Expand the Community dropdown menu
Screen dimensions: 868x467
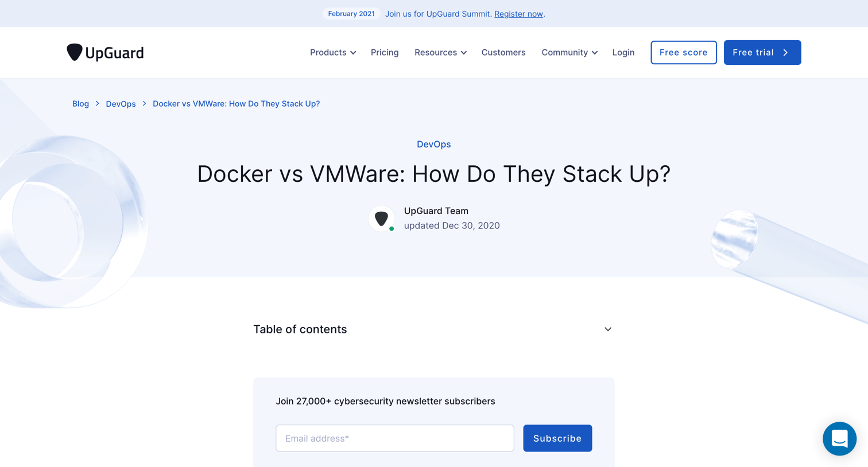(569, 52)
